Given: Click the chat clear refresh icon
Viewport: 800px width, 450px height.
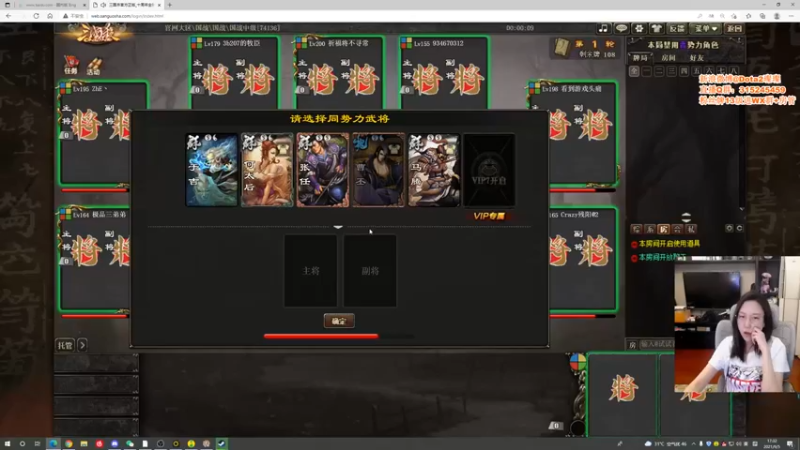Looking at the screenshot, I should click(x=739, y=228).
